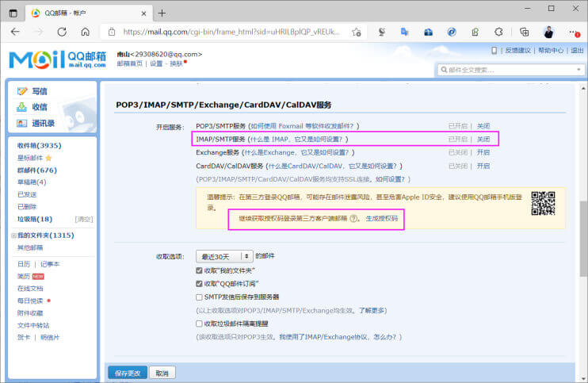Open the Foxmail help link for POP3/SMTP
The width and height of the screenshot is (588, 383).
coord(302,126)
